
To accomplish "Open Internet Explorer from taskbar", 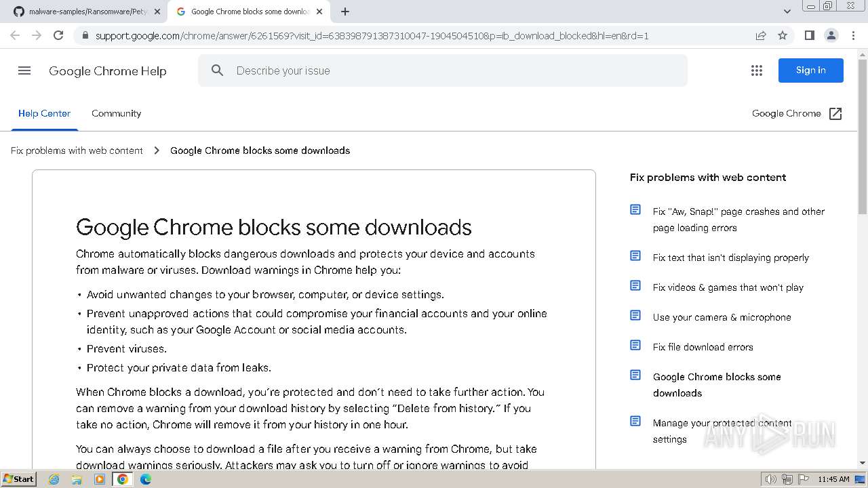I will (x=54, y=479).
